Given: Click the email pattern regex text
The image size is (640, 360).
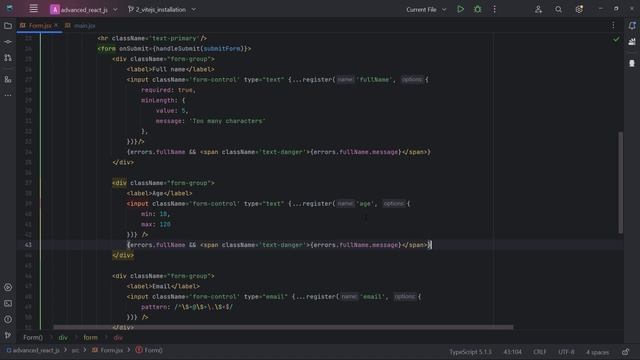Looking at the screenshot, I should (203, 307).
